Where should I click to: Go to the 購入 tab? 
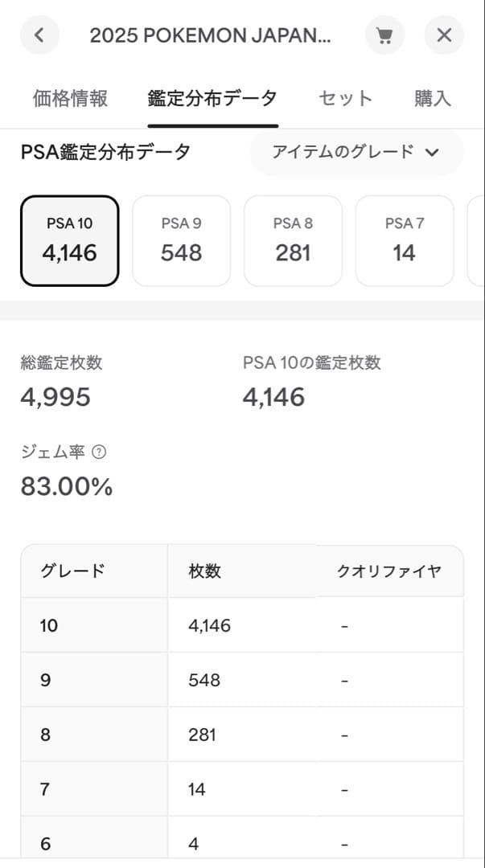[x=434, y=97]
